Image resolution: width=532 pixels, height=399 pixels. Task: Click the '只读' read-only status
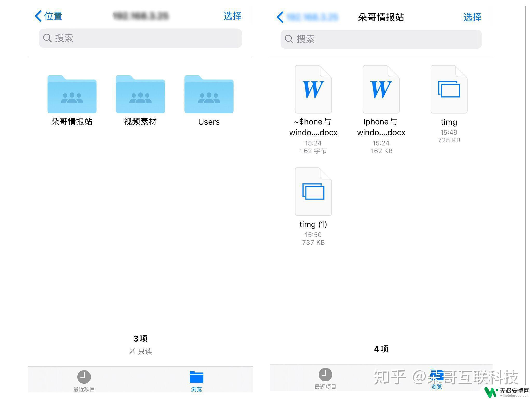coord(141,351)
